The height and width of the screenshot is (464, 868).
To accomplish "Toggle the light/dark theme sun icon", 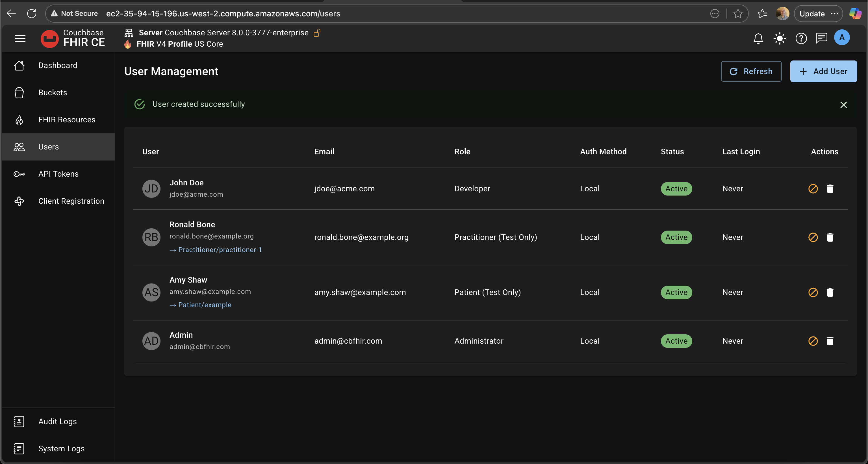I will [779, 38].
